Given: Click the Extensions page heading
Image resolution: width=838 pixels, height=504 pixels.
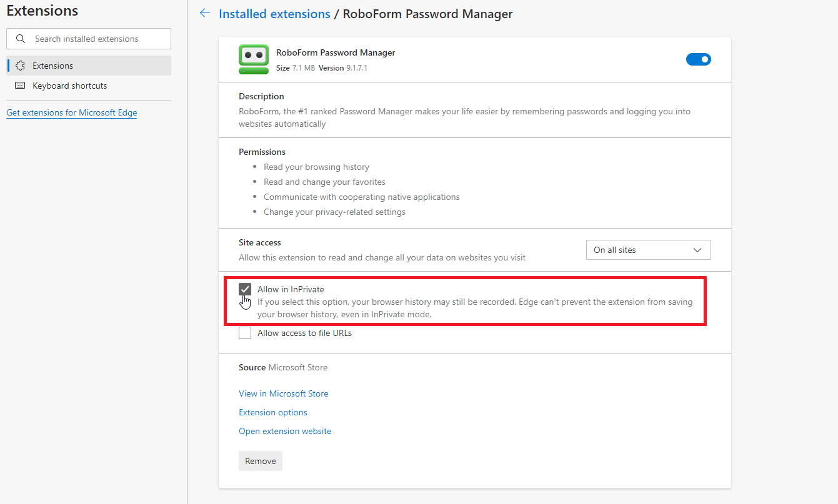Looking at the screenshot, I should click(x=42, y=11).
